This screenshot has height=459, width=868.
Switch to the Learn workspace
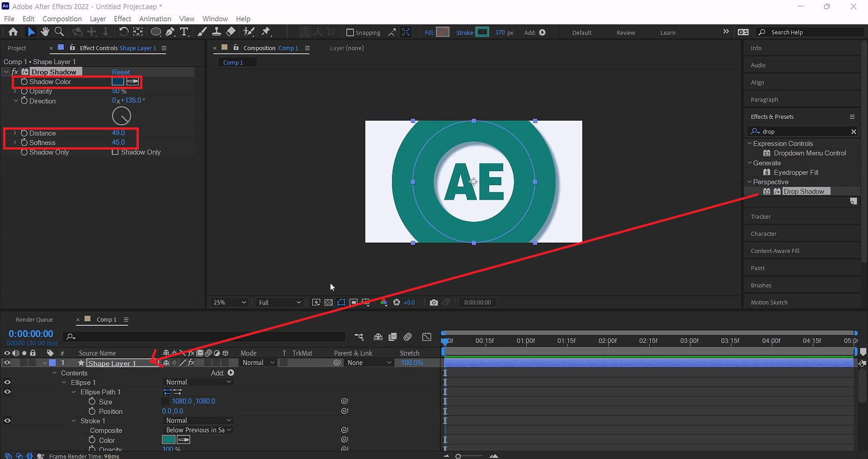click(668, 33)
